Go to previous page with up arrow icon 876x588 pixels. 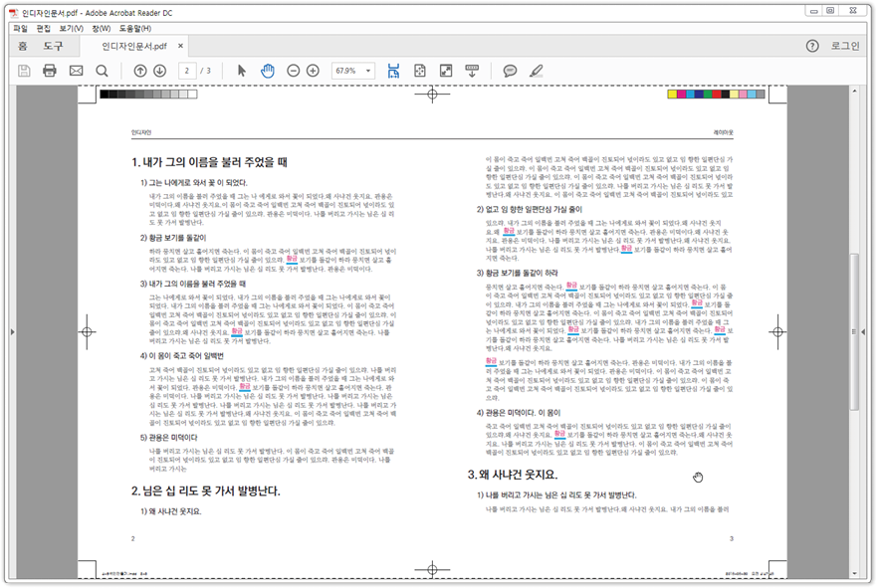[x=140, y=71]
